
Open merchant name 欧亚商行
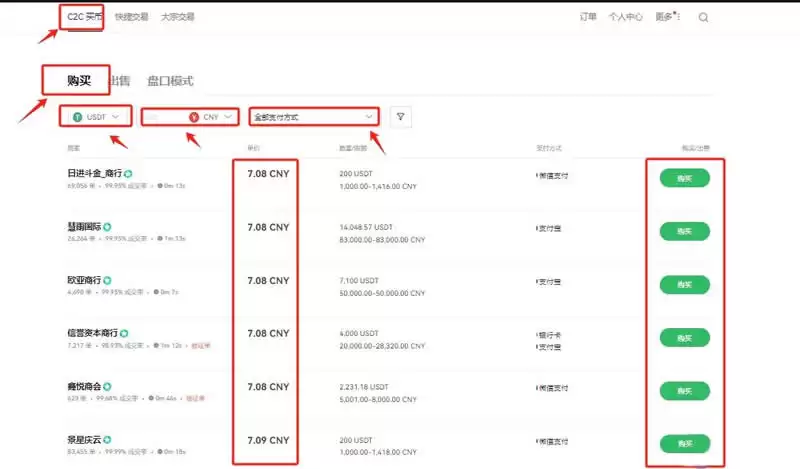[x=83, y=280]
